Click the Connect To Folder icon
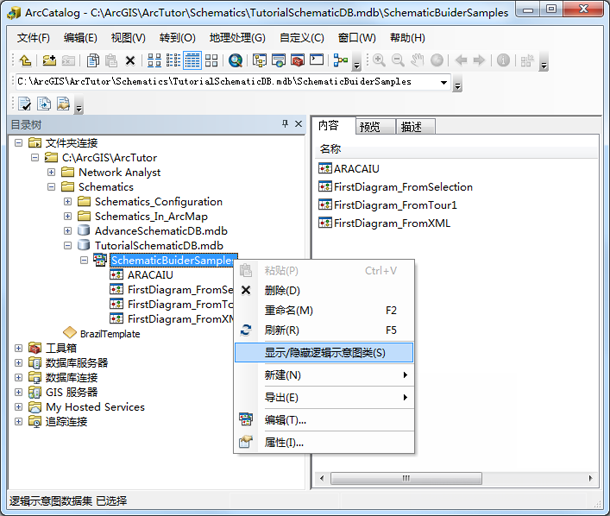Viewport: 610px width, 516px height. click(x=48, y=60)
